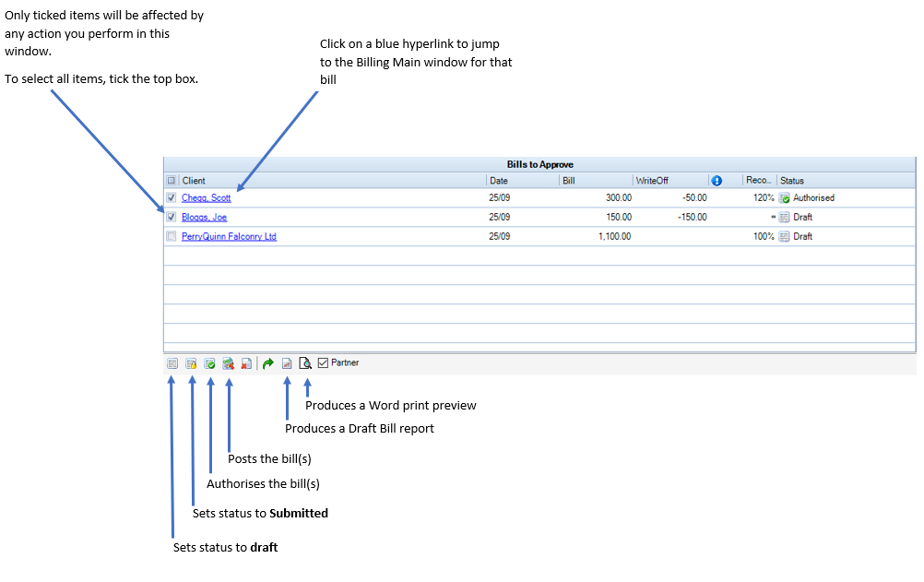Screen dimensions: 924x582
Task: Sort by the Bill column header
Action: [569, 181]
